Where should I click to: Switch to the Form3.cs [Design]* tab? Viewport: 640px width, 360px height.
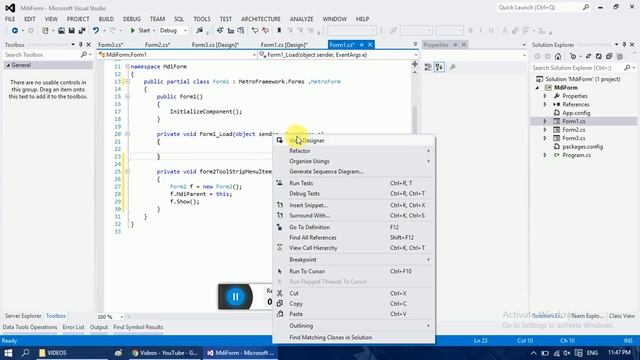[x=216, y=45]
